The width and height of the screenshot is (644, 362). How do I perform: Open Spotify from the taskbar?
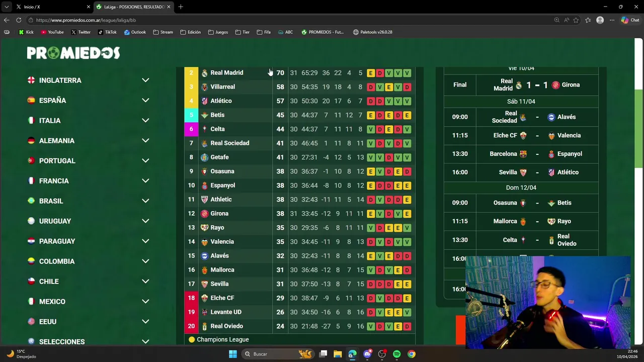pyautogui.click(x=396, y=354)
